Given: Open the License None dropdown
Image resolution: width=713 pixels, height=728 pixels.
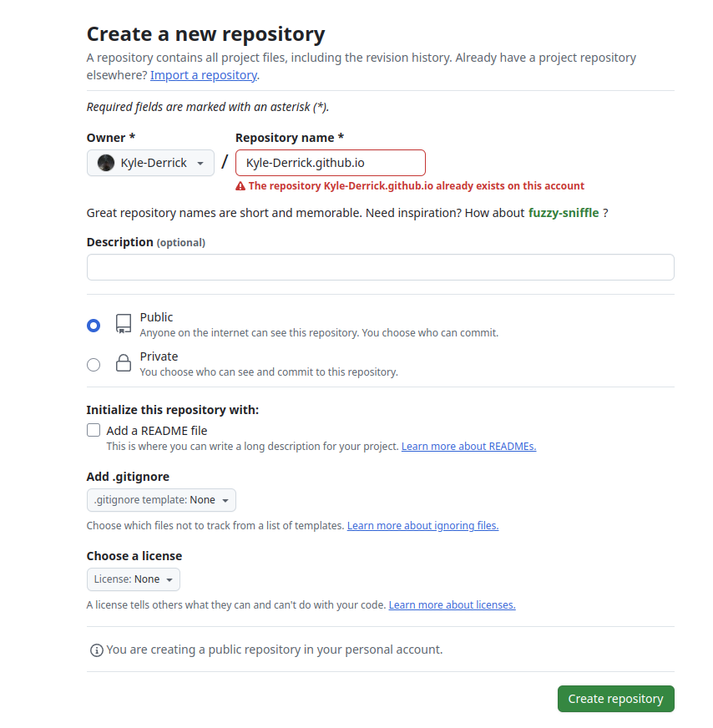Looking at the screenshot, I should (x=133, y=579).
